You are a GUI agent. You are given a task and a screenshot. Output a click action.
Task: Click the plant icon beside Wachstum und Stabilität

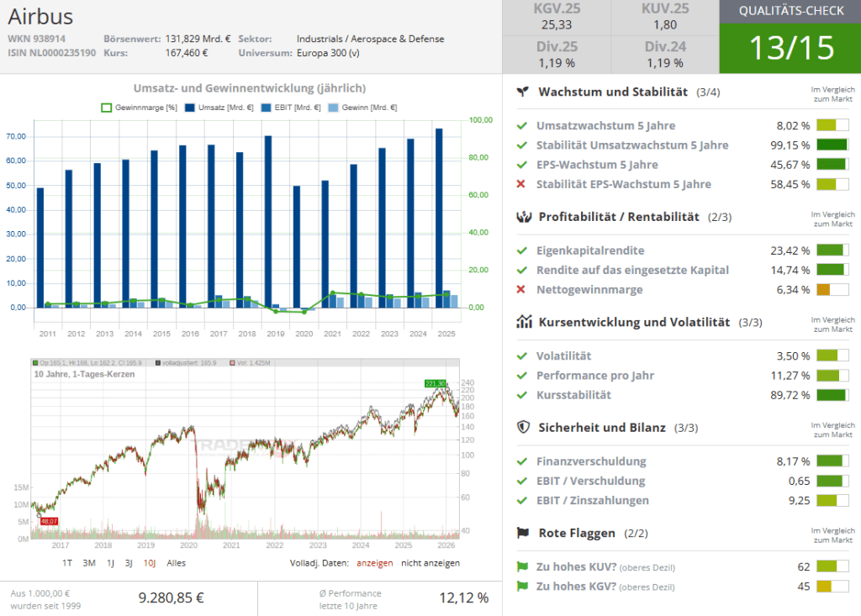point(523,92)
